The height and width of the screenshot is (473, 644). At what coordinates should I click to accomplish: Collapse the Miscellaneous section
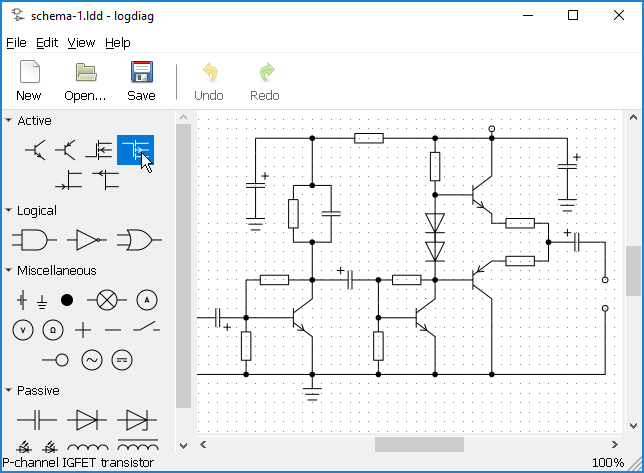(9, 271)
